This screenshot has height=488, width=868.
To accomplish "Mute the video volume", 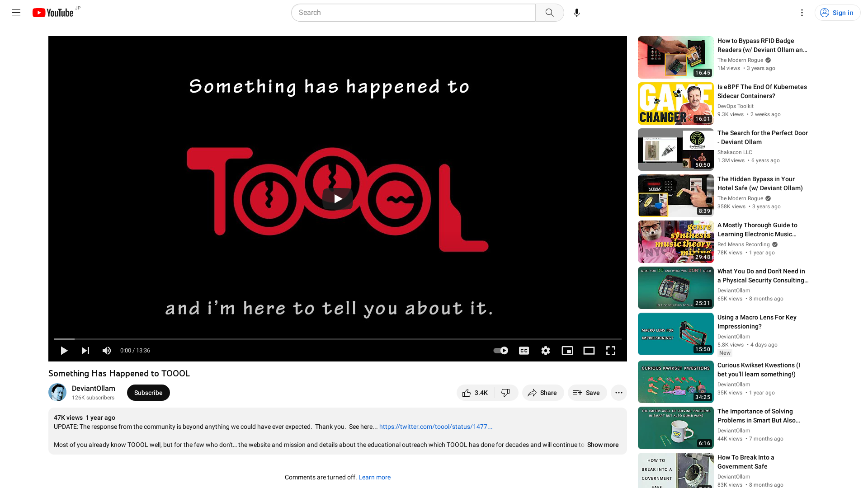I will (107, 351).
